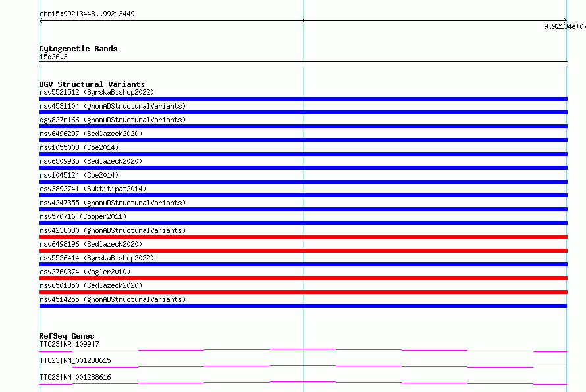
Task: Open transcript label TTC23|NM_001288615
Action: pos(75,360)
